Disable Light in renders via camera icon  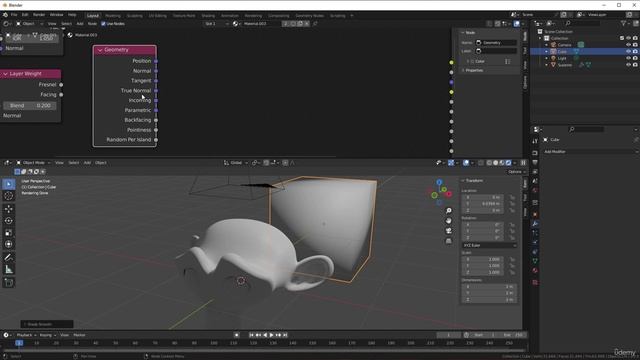pos(635,58)
